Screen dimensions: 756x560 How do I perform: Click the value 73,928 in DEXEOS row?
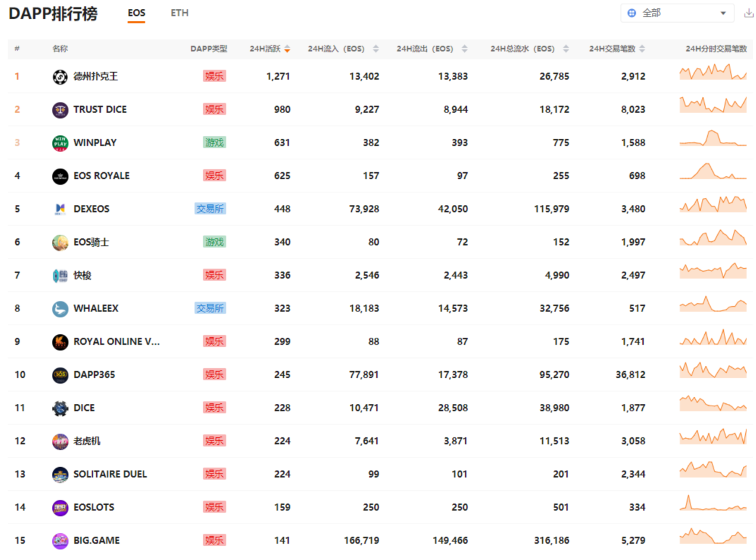point(364,209)
